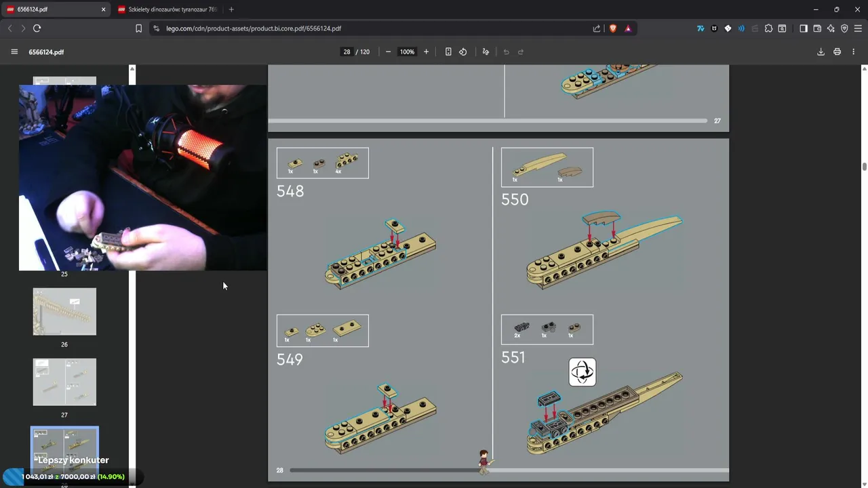Click the step number 550

[515, 199]
